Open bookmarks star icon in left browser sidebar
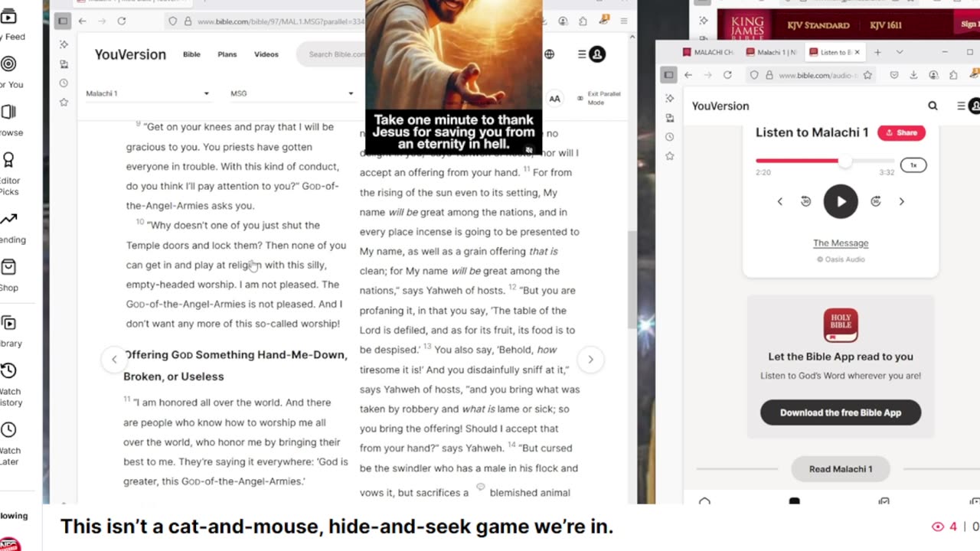980x551 pixels. click(64, 102)
